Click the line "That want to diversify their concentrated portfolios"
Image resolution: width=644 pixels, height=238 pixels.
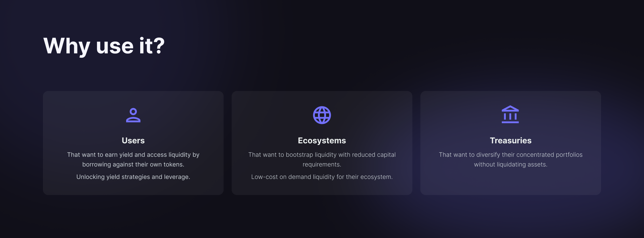pos(511,155)
